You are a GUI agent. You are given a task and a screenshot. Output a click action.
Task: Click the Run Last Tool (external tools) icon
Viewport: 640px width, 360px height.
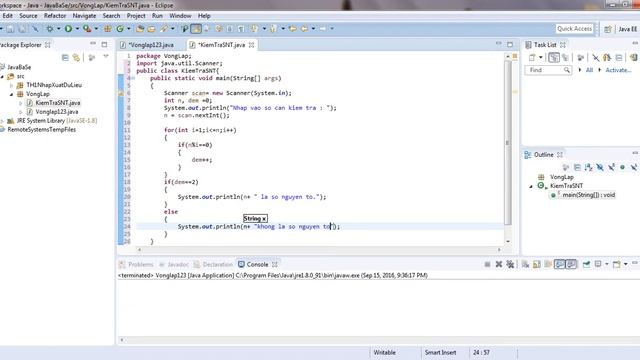[x=87, y=29]
